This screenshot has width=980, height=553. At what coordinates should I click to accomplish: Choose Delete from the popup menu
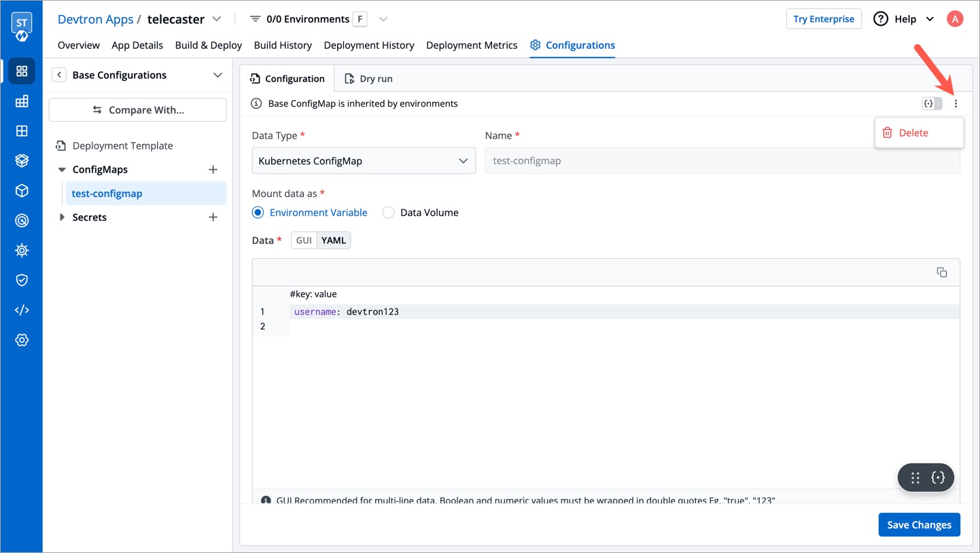[x=913, y=133]
